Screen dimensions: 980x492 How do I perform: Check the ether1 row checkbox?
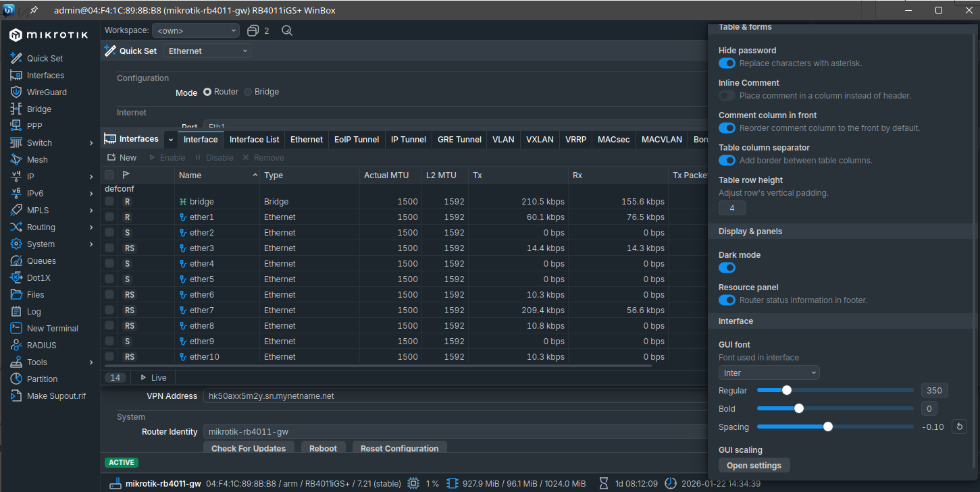tap(109, 217)
